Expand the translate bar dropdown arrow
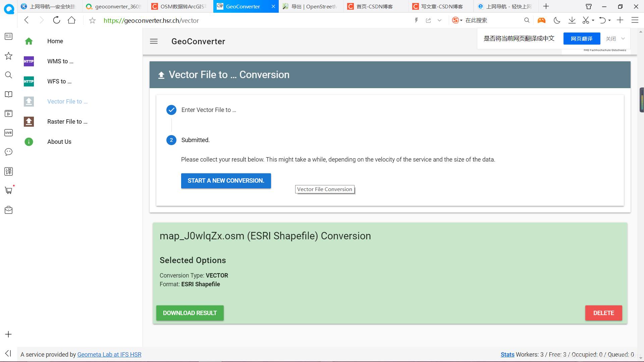The image size is (644, 362). click(x=623, y=39)
